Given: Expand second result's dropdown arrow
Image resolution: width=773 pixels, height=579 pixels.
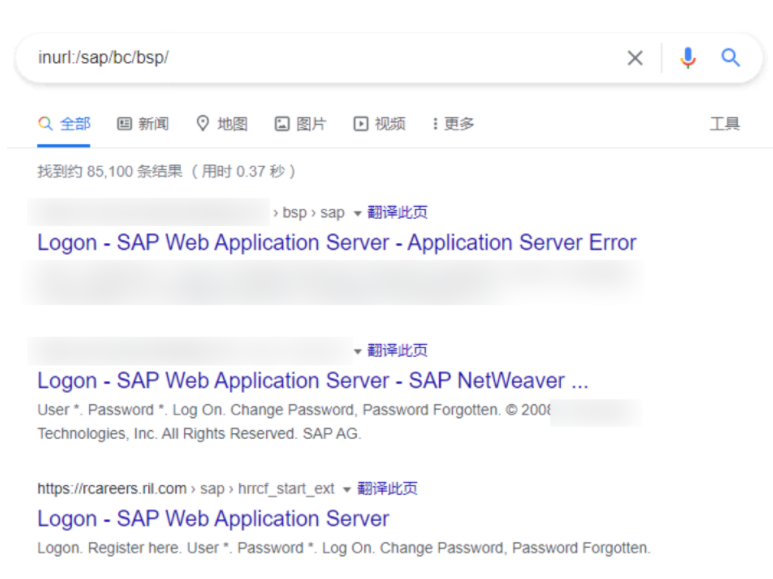Looking at the screenshot, I should click(x=357, y=351).
